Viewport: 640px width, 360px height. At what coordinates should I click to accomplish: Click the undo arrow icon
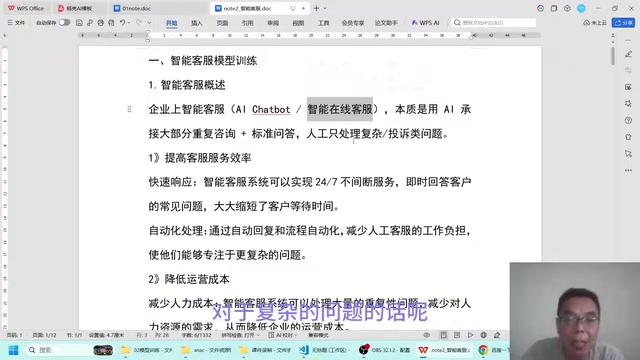pos(122,23)
